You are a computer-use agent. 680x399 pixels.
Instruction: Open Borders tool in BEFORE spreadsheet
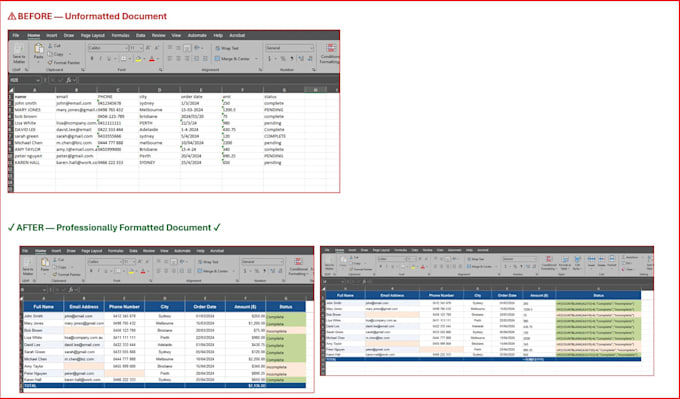click(124, 58)
